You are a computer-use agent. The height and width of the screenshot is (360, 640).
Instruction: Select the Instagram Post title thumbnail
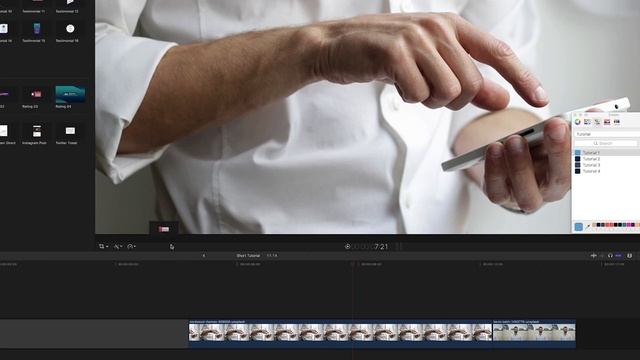[x=37, y=131]
